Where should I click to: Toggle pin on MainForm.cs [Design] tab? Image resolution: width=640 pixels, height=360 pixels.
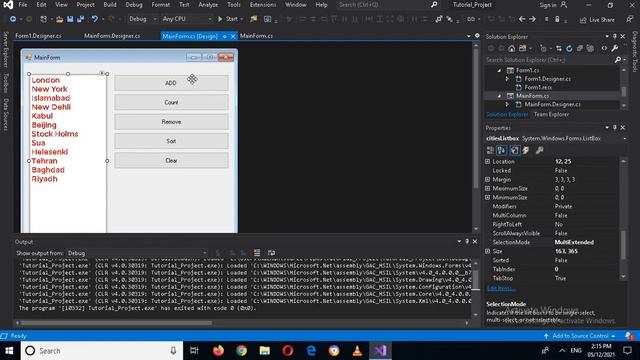point(224,36)
